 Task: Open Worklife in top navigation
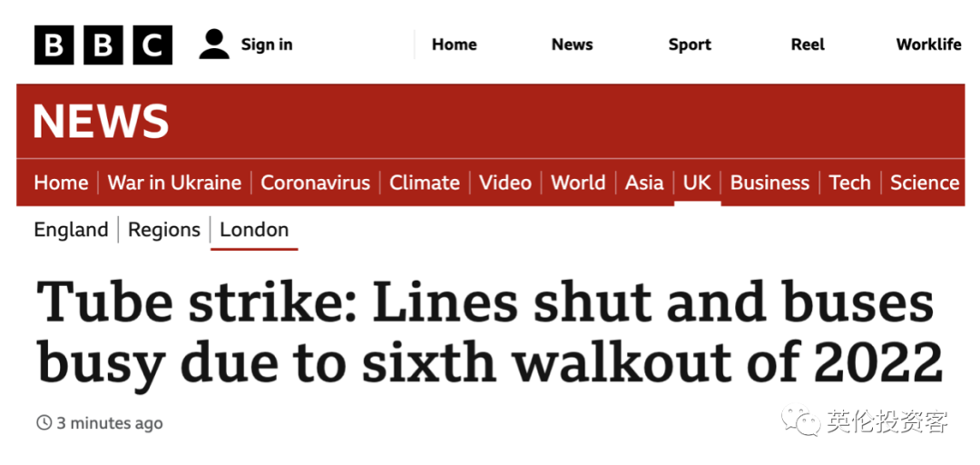tap(929, 45)
